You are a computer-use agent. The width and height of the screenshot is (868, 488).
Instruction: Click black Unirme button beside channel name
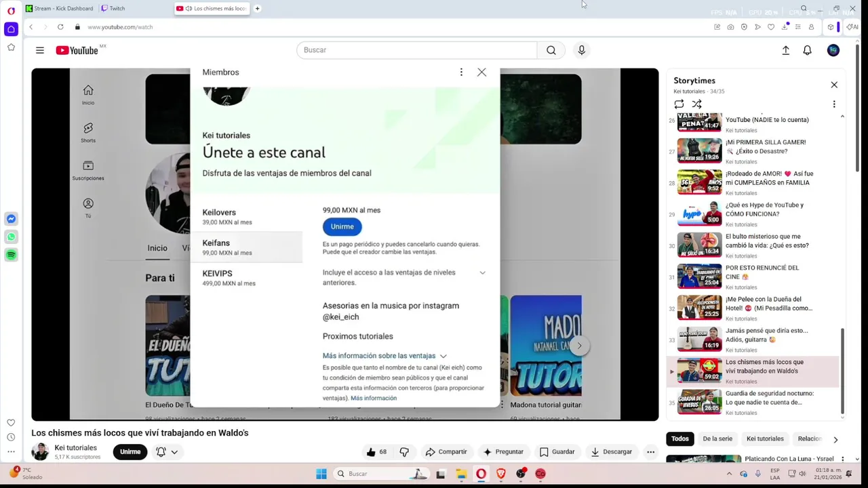pyautogui.click(x=130, y=451)
